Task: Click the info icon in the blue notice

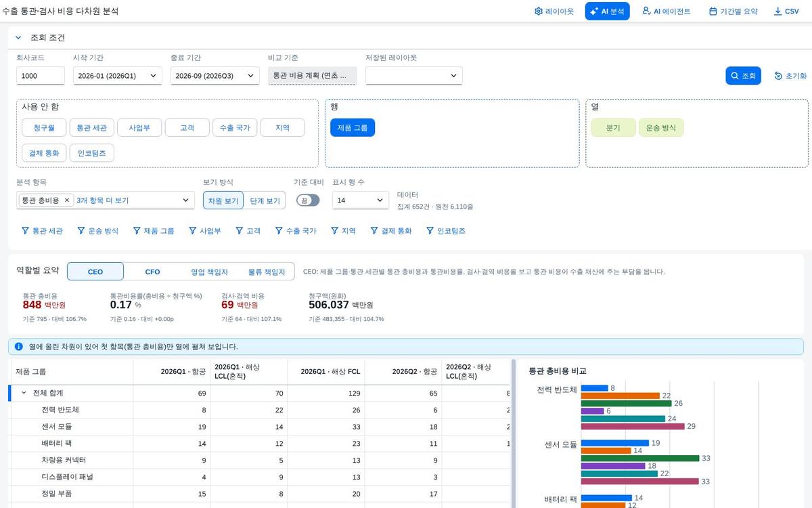Action: point(19,346)
